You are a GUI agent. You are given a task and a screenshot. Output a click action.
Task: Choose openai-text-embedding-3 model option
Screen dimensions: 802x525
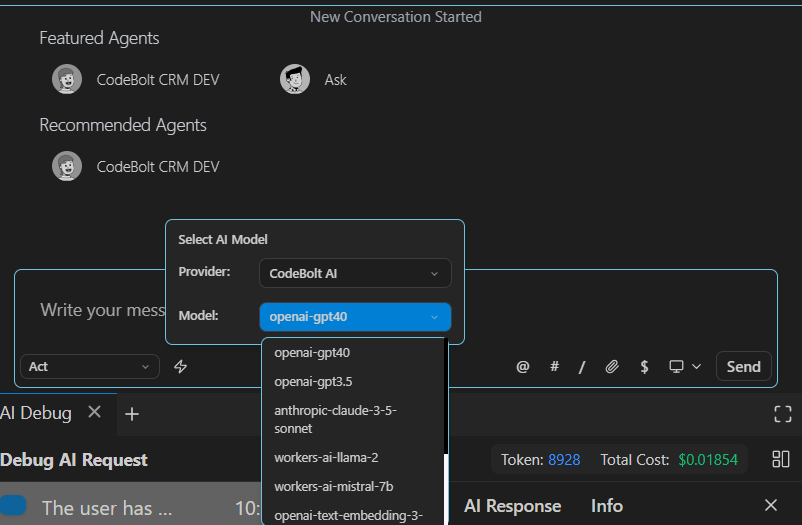(353, 515)
